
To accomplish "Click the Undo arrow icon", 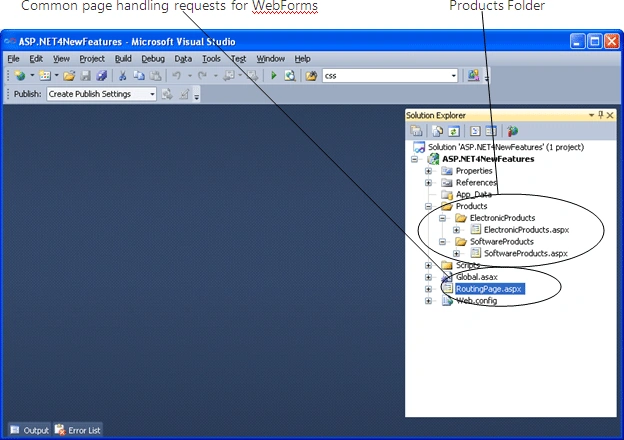I will (177, 75).
